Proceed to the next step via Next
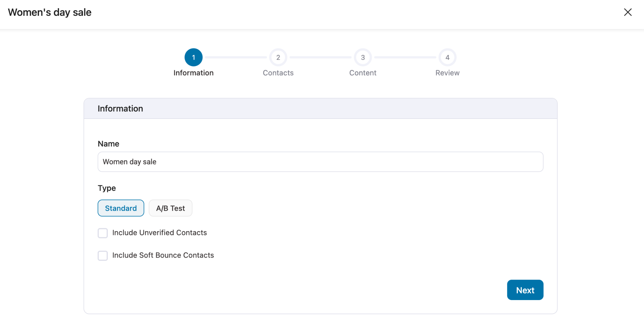The height and width of the screenshot is (329, 644). [525, 290]
